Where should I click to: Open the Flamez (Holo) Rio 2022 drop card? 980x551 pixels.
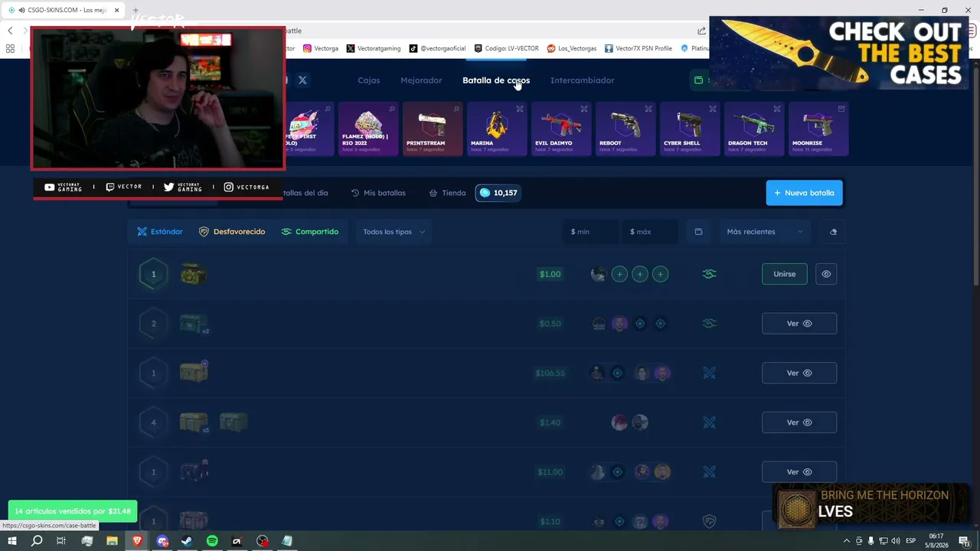tap(368, 129)
